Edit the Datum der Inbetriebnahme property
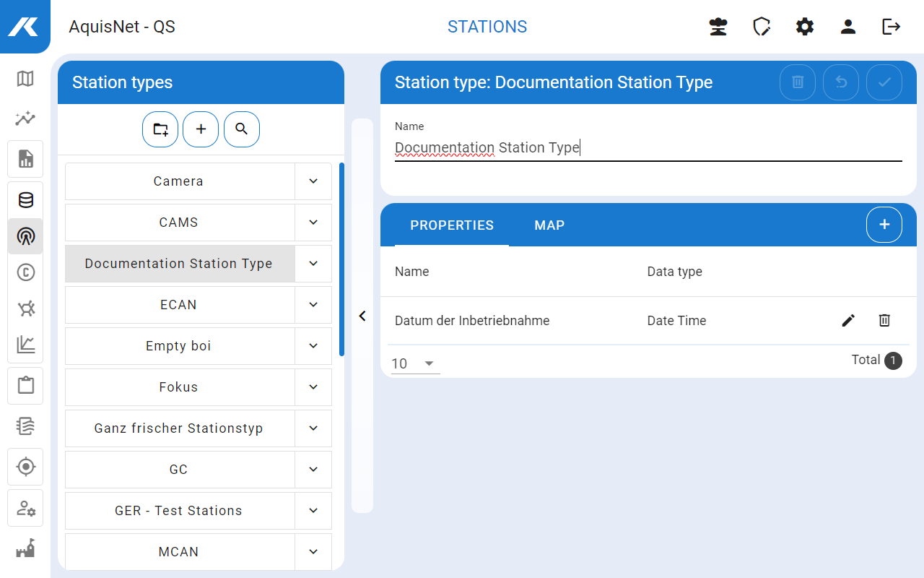Image resolution: width=924 pixels, height=578 pixels. click(x=848, y=320)
